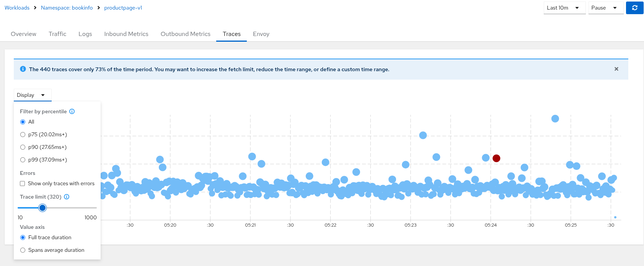644x266 pixels.
Task: Click the highest trace dot near 05:25
Action: coord(555,119)
